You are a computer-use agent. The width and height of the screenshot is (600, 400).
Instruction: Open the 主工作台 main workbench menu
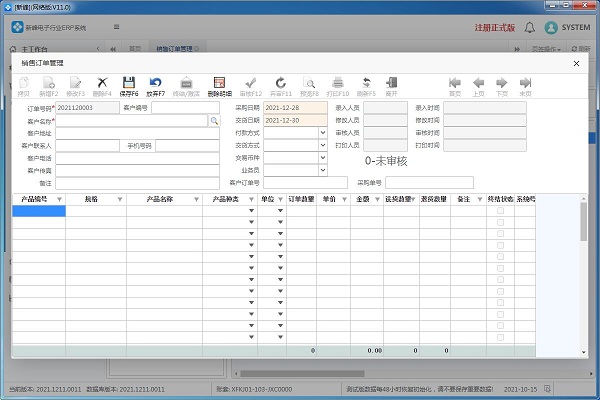coord(33,48)
